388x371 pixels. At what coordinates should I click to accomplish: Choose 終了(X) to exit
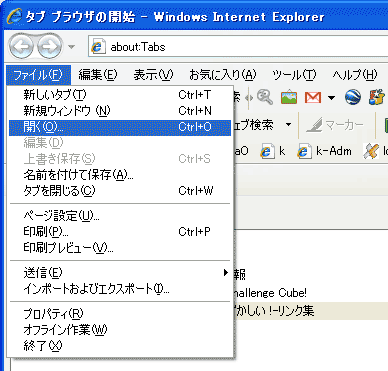(x=120, y=346)
